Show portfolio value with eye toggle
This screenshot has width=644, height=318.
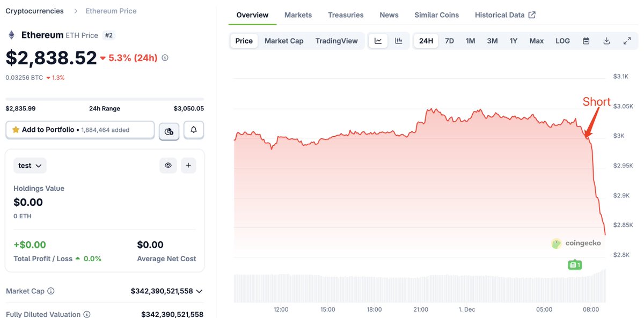tap(168, 165)
